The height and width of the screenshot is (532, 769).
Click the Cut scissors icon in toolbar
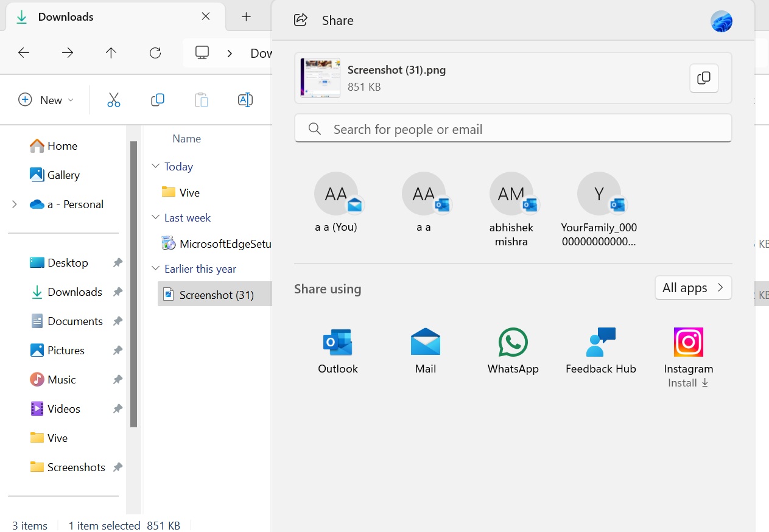(x=114, y=100)
